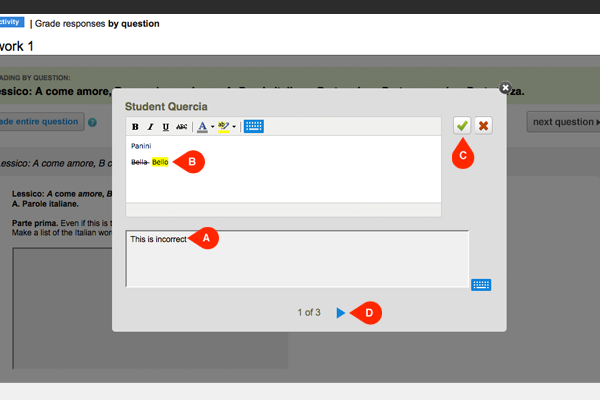
Task: Apply strikethrough using the ABC icon
Action: tap(181, 127)
